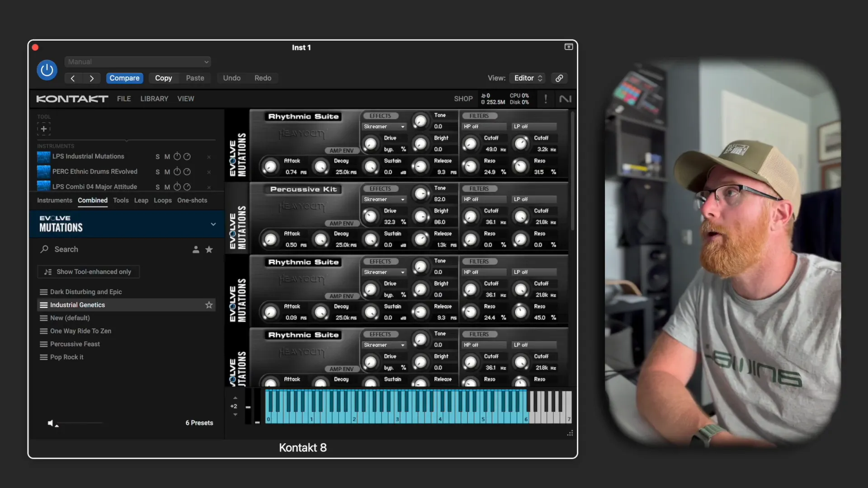Open the SHOP link
The image size is (868, 488).
click(x=463, y=99)
